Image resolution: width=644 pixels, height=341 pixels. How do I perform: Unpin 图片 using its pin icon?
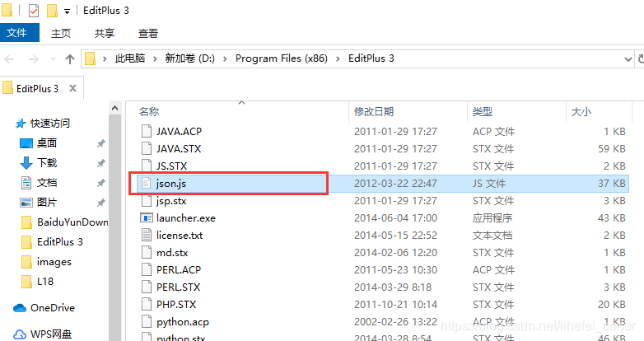point(100,203)
